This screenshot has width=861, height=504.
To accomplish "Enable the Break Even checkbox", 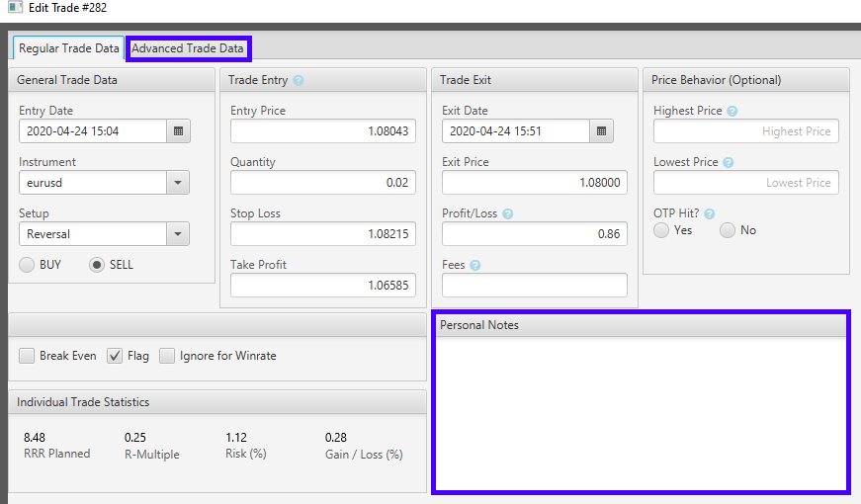I will (x=27, y=356).
